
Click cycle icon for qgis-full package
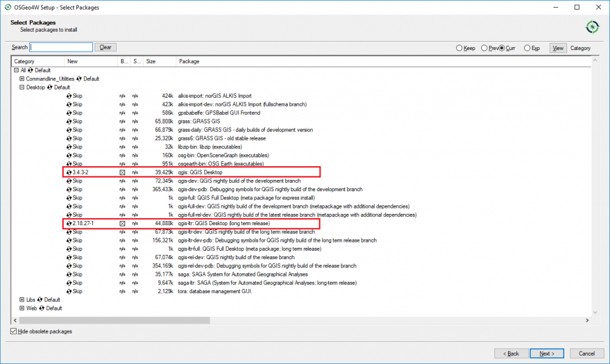(69, 198)
